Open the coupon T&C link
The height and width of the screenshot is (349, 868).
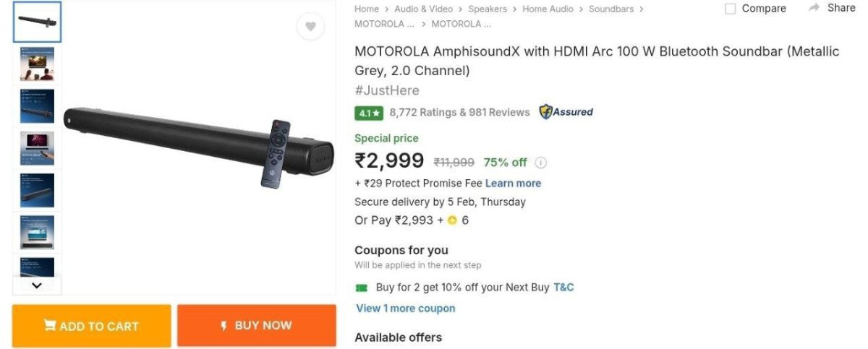click(x=563, y=288)
